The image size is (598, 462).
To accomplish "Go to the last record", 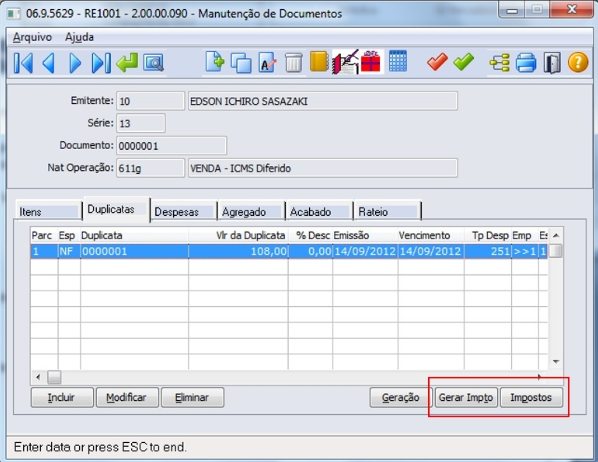I will 101,63.
